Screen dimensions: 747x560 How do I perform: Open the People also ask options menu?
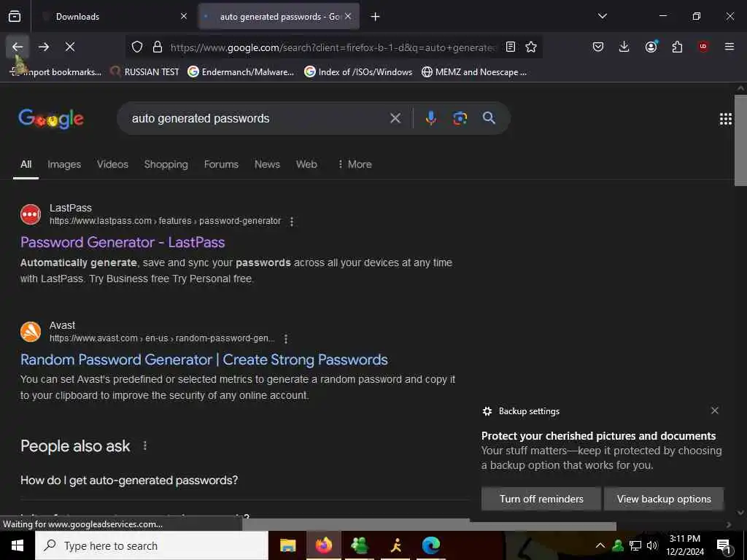[145, 446]
